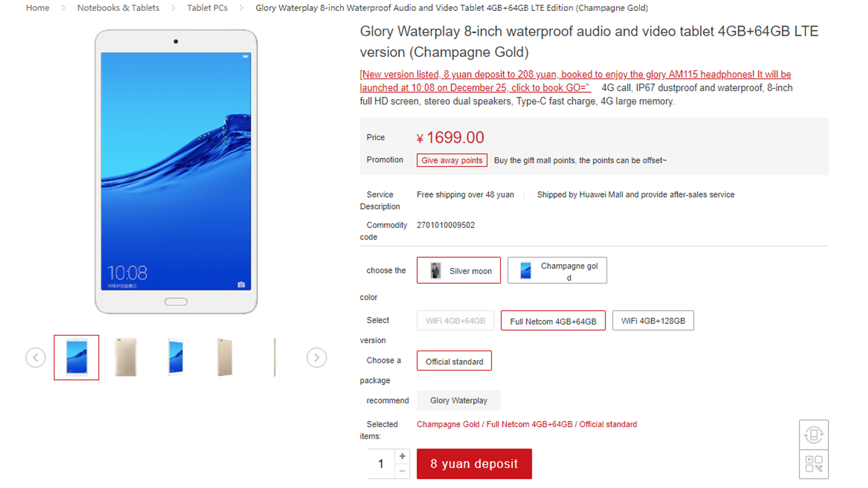Decrease quantity with minus button
Screen dimensions: 868x488
point(403,471)
